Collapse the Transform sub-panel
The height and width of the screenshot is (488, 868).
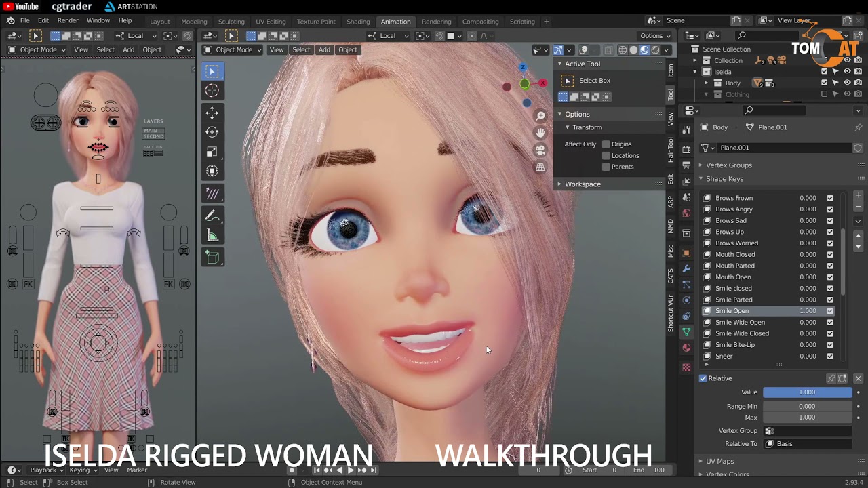(587, 127)
